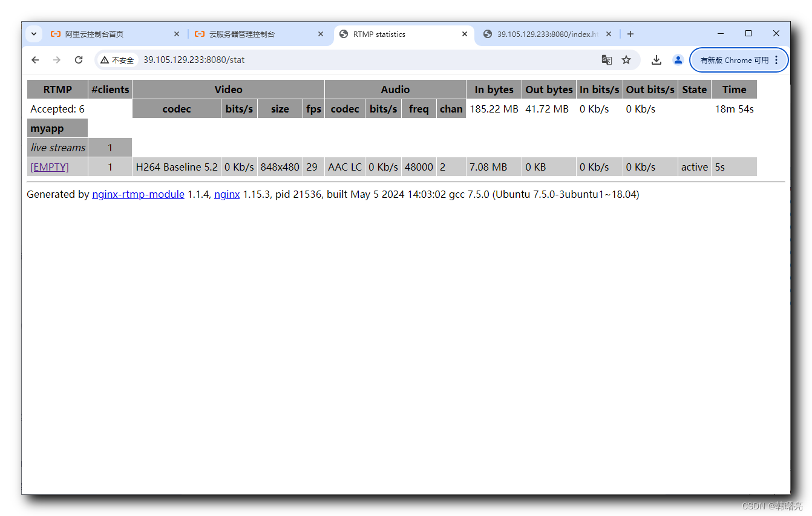The image size is (812, 516).
Task: Click the address bar URL field
Action: [363, 60]
